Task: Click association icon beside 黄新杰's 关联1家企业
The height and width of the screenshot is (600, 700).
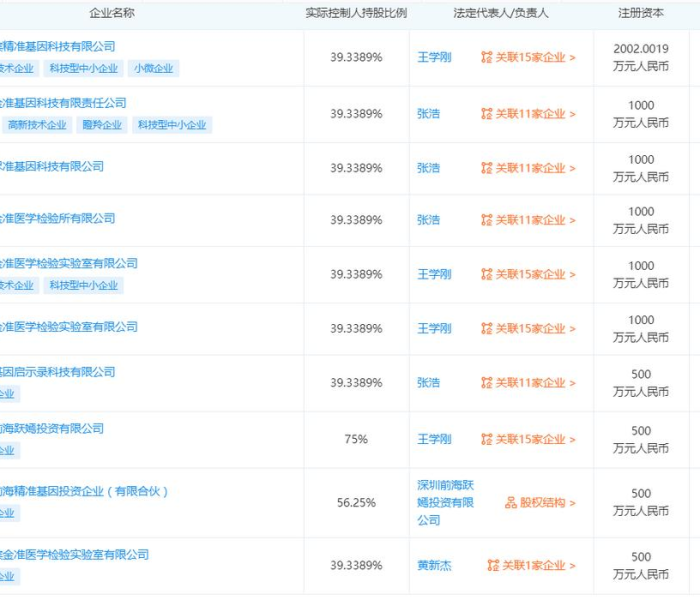Action: (493, 566)
